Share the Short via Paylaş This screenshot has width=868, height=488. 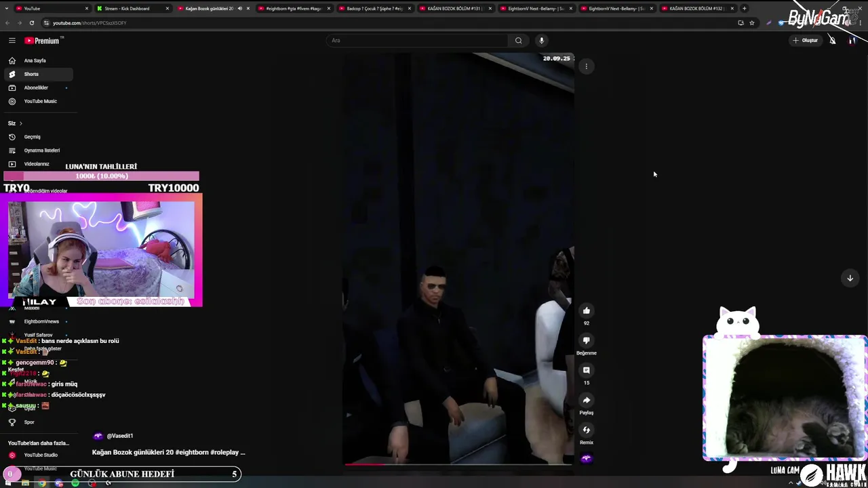tap(587, 400)
